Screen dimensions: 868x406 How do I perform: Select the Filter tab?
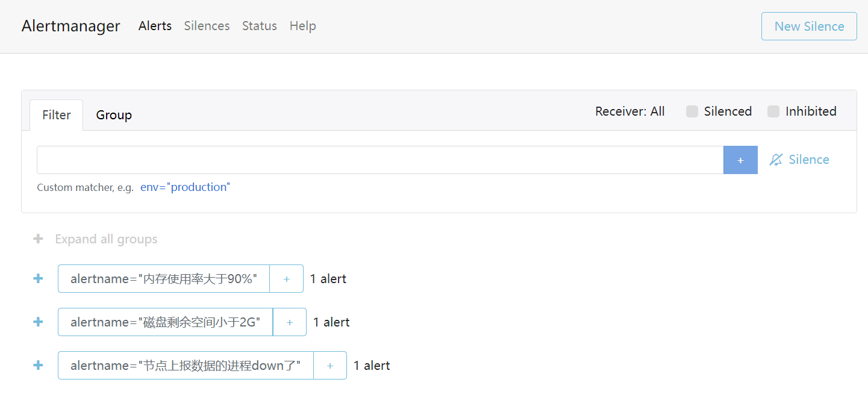point(57,115)
